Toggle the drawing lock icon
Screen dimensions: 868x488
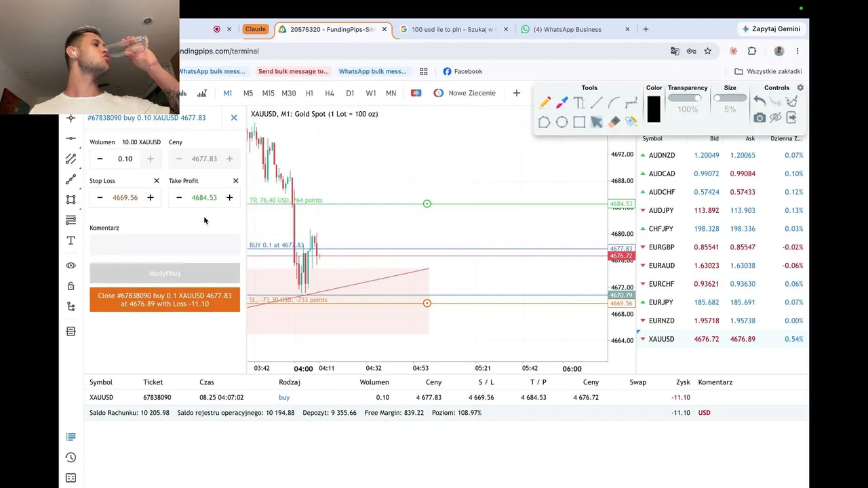click(71, 286)
